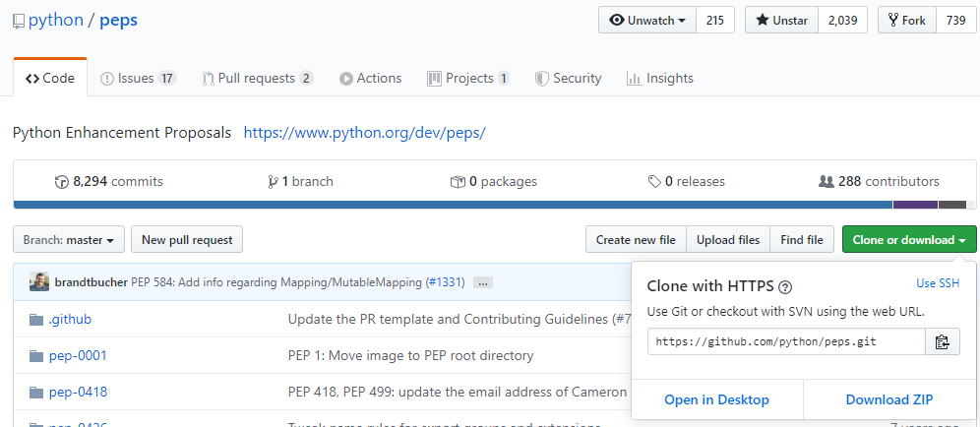Viewport: 980px width, 427px height.
Task: Switch to Use SSH cloning
Action: [937, 283]
